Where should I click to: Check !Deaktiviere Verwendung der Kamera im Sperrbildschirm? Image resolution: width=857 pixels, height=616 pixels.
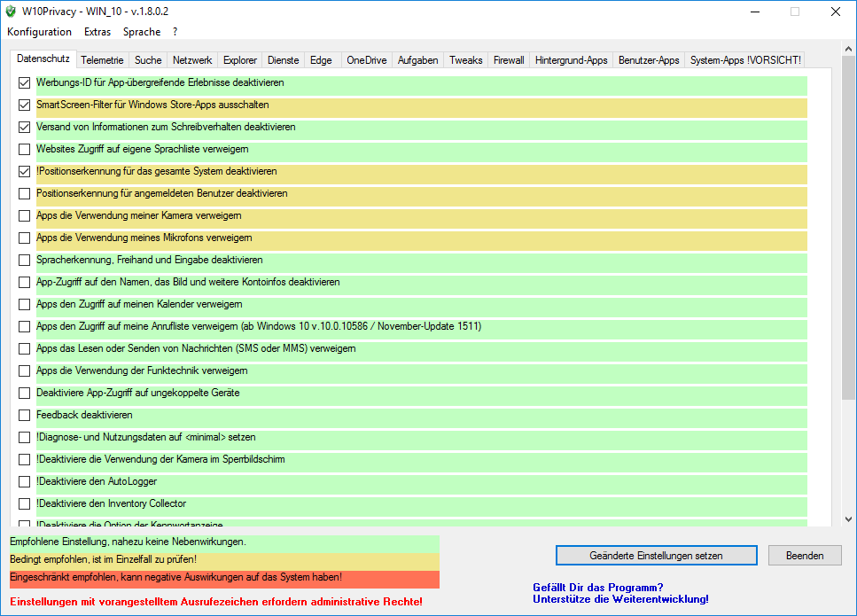tap(24, 460)
